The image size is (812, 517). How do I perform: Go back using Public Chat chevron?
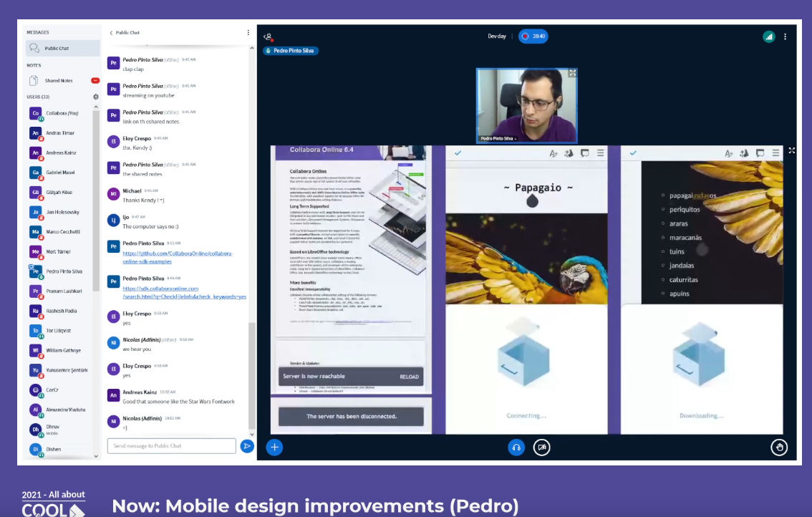(x=111, y=33)
